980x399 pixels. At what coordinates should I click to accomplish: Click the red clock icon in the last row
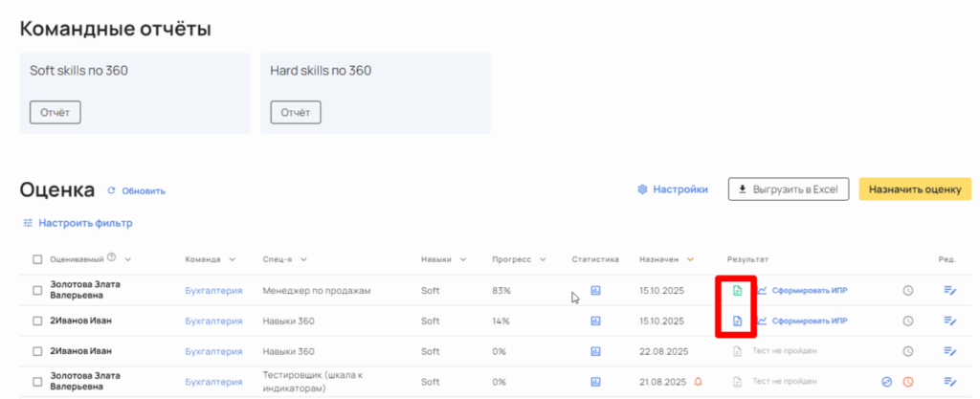[x=908, y=382]
